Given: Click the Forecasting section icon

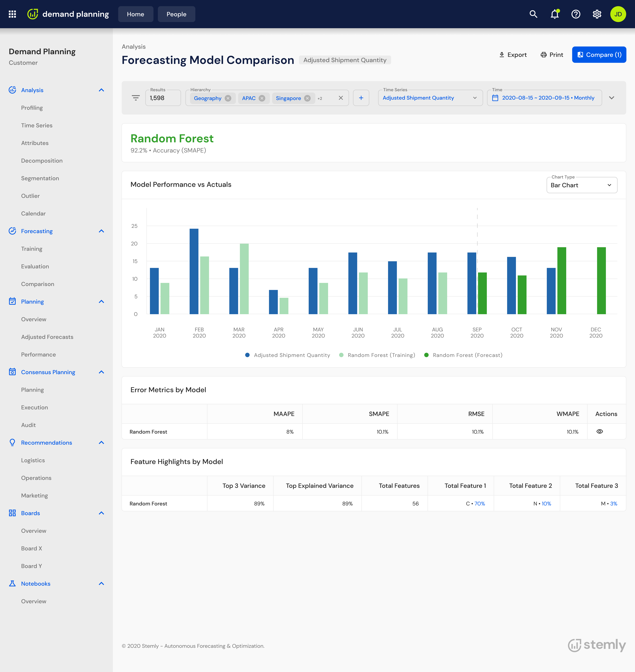Looking at the screenshot, I should [x=12, y=231].
